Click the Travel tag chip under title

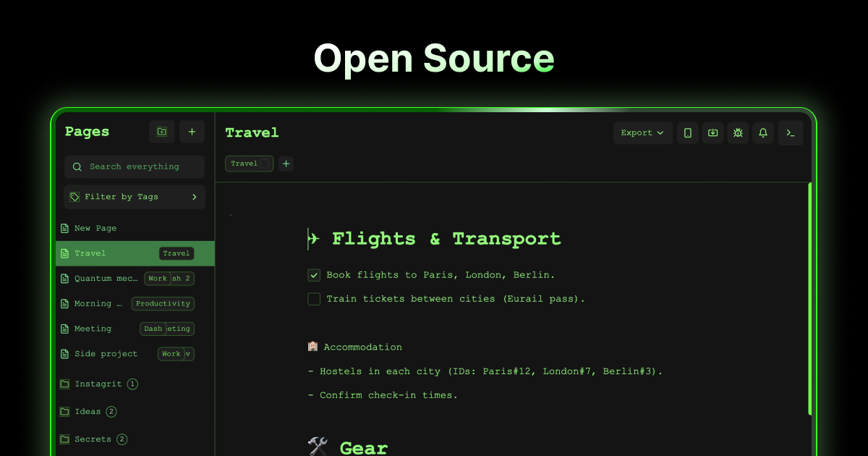pos(250,164)
